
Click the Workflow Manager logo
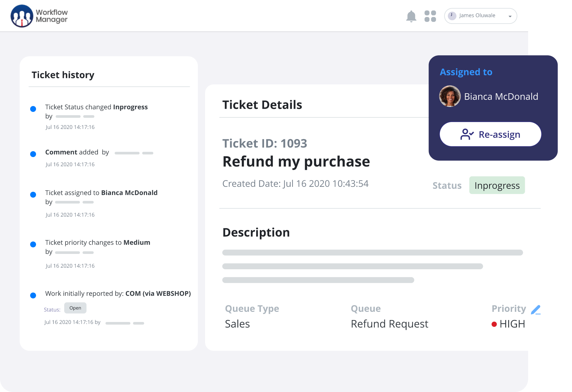(x=39, y=16)
